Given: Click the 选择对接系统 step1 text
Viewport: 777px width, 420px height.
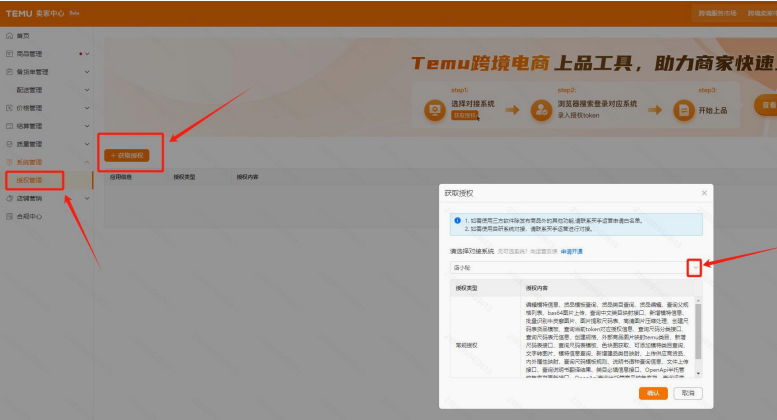Looking at the screenshot, I should [x=473, y=104].
